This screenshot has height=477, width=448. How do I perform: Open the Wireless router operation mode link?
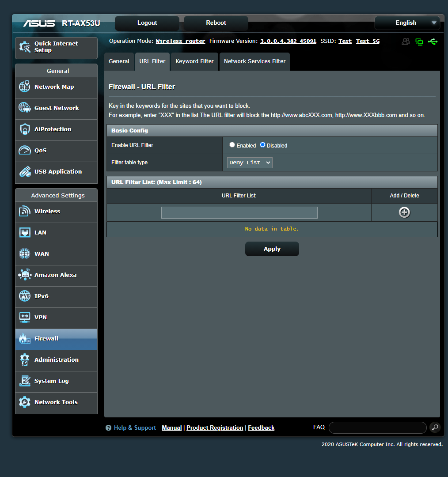[180, 41]
